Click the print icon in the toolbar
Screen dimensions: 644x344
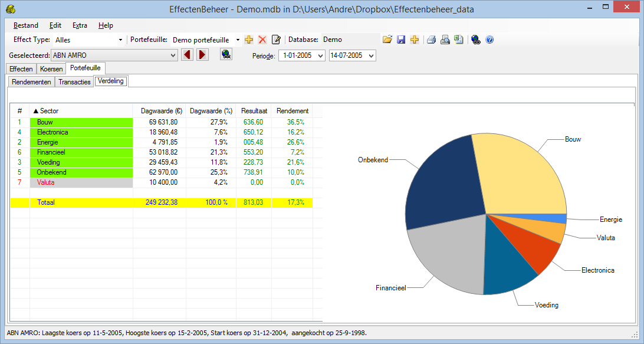pyautogui.click(x=431, y=40)
